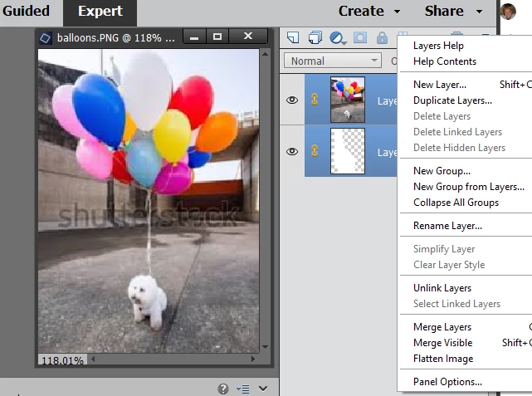Switch to the Expert tab
Viewport: 532px width, 396px height.
click(x=100, y=12)
